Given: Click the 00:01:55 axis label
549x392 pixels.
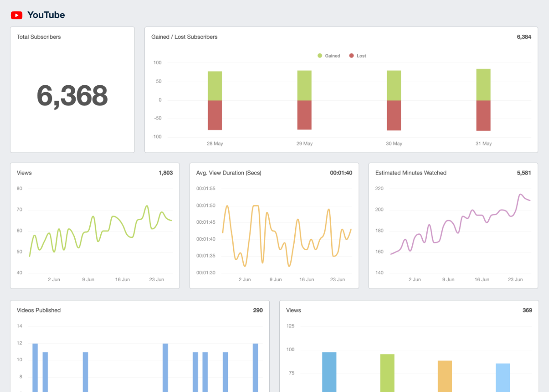Looking at the screenshot, I should (206, 189).
